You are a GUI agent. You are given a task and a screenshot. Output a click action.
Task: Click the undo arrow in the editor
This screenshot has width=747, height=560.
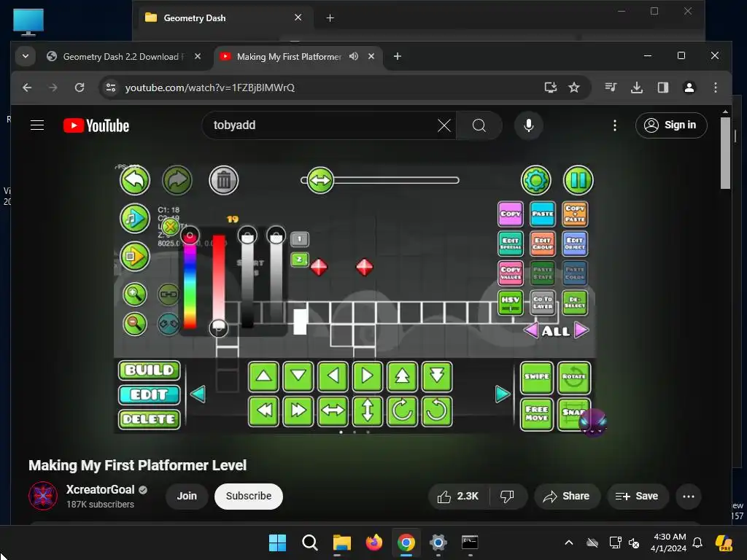pyautogui.click(x=135, y=181)
